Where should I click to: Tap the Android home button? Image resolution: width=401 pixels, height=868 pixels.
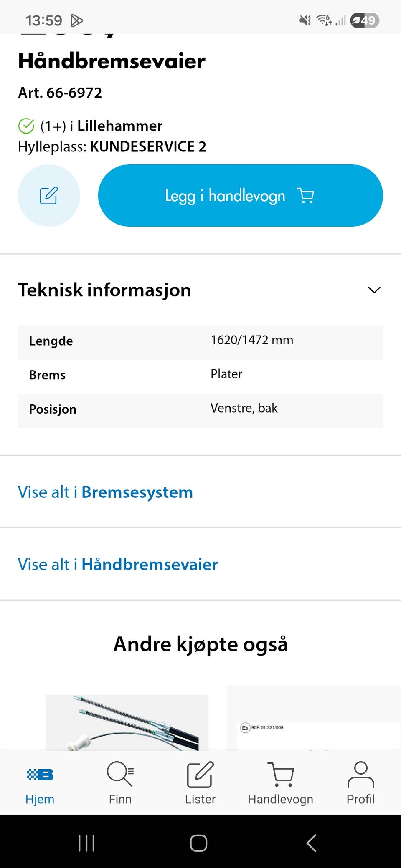click(198, 843)
